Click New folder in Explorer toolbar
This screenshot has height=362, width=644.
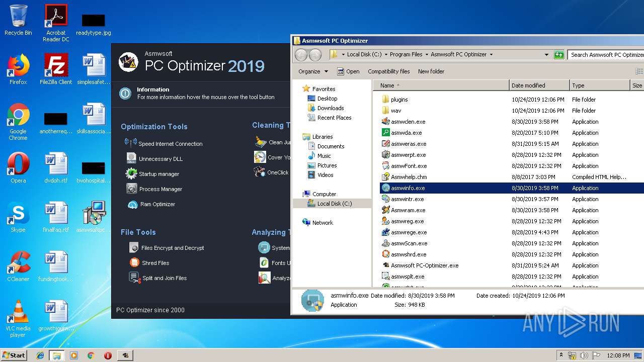pyautogui.click(x=431, y=71)
